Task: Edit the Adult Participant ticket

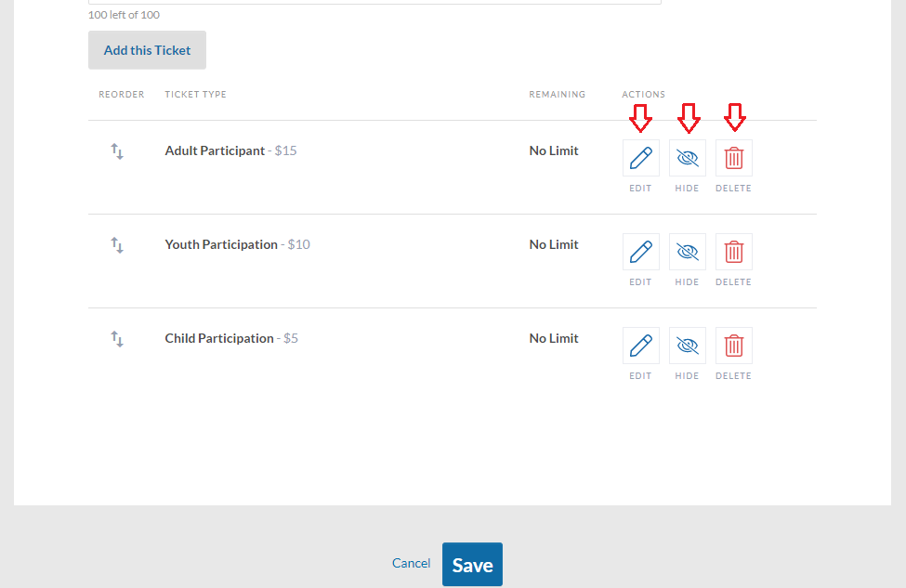Action: [x=641, y=158]
